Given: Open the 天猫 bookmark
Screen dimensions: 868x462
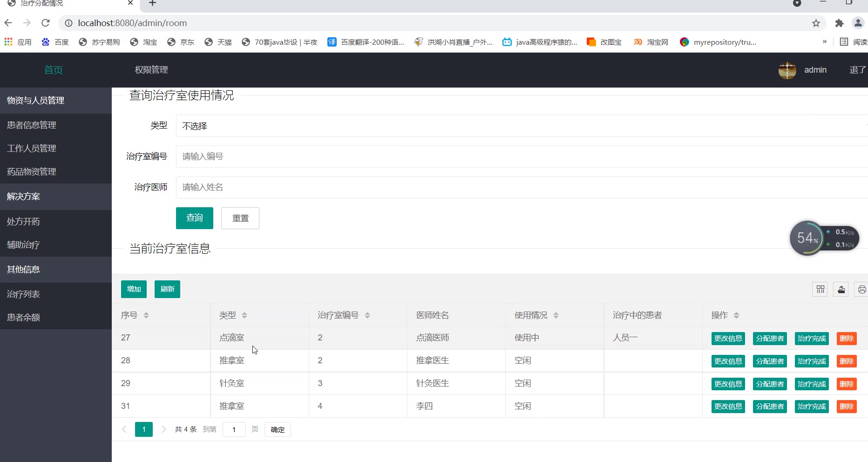Looking at the screenshot, I should pyautogui.click(x=218, y=42).
